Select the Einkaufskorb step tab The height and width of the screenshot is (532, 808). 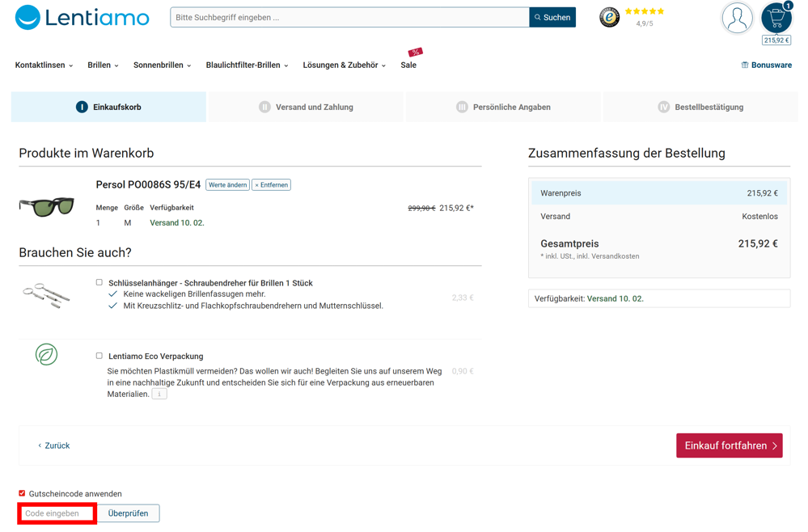coord(108,107)
